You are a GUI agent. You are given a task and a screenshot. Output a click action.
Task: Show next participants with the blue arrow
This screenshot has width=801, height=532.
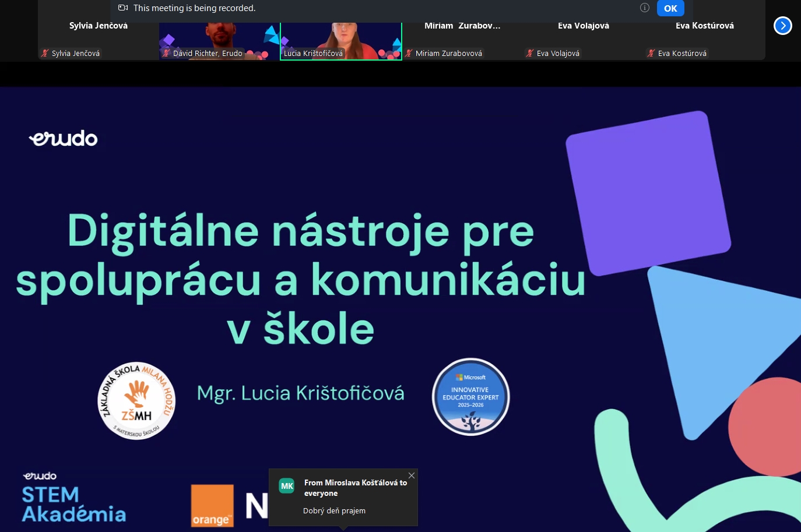point(782,26)
